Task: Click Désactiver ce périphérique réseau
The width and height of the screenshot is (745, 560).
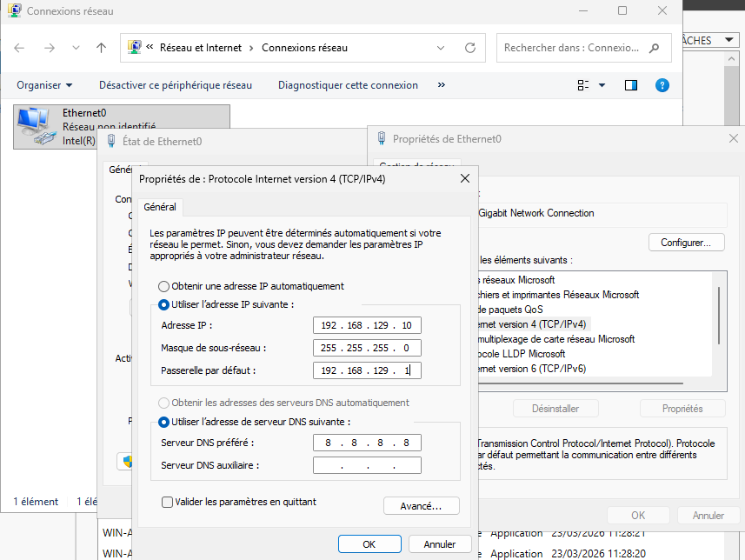Action: [x=176, y=85]
